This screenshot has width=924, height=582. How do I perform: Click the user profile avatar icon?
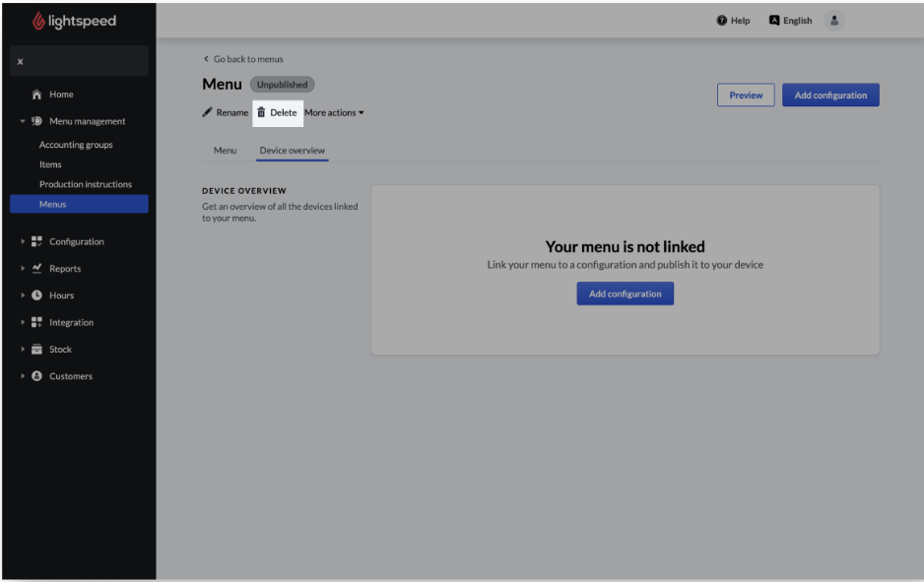[834, 21]
